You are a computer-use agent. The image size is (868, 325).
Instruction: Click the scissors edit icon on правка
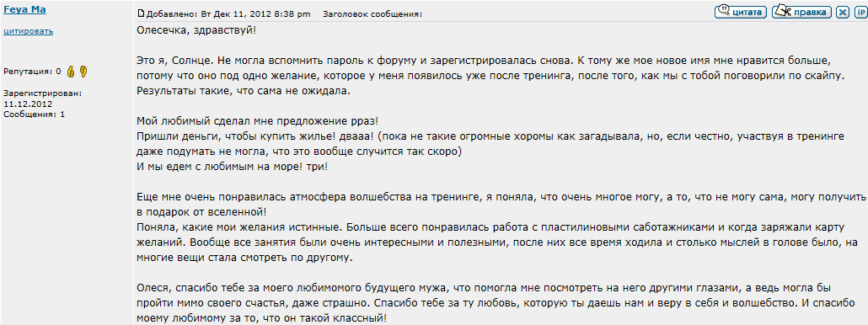coord(782,11)
